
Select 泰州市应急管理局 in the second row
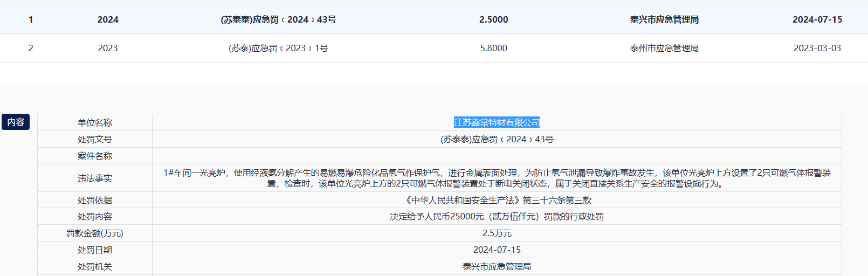(x=664, y=48)
